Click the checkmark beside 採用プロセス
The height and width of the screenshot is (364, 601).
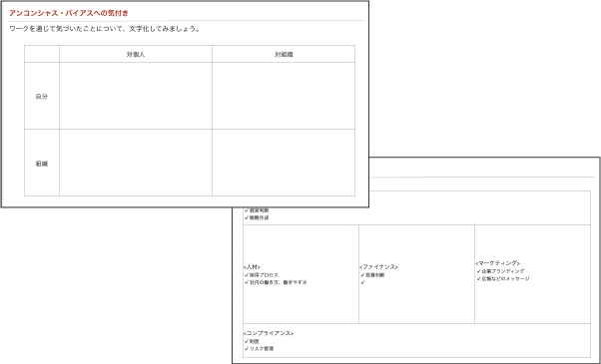pos(247,275)
